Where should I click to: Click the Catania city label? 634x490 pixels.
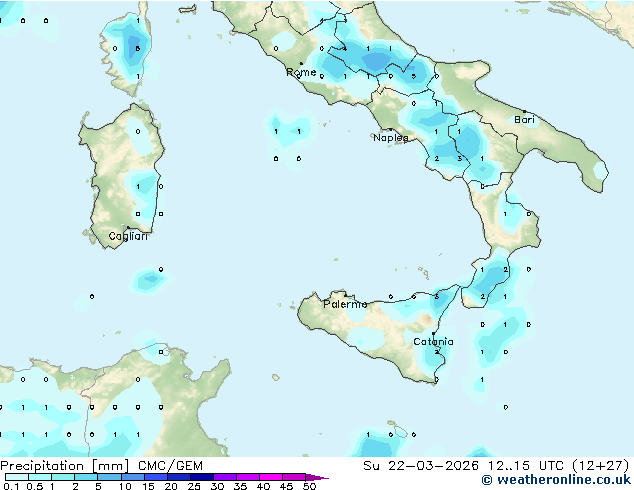click(433, 342)
